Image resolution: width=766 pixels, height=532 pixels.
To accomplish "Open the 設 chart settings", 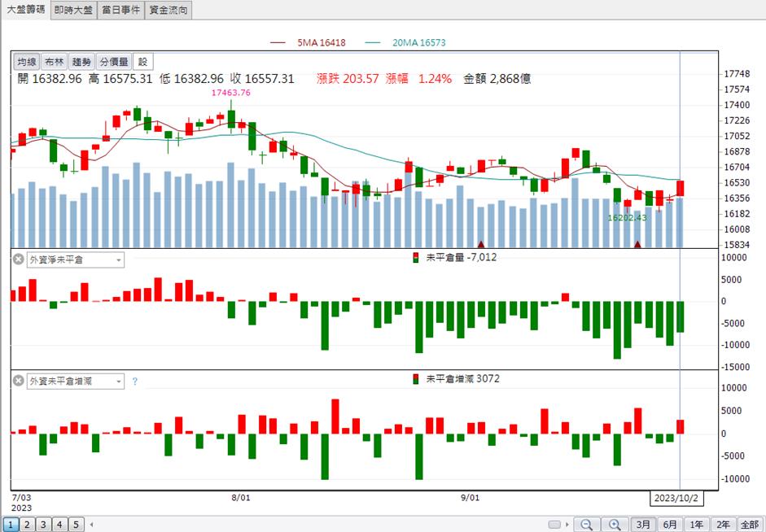I will [x=142, y=62].
